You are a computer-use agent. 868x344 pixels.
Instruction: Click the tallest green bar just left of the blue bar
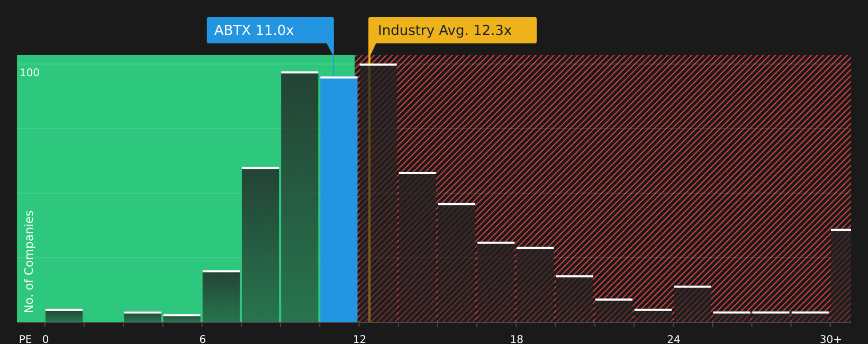(300, 196)
